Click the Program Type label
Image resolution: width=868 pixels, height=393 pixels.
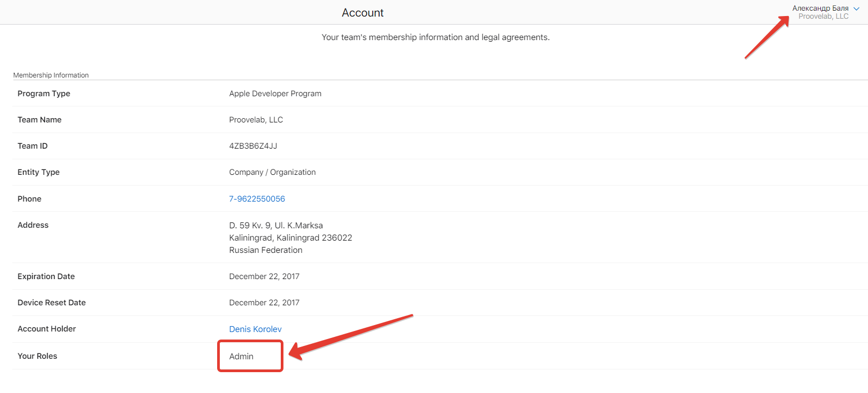(x=44, y=94)
